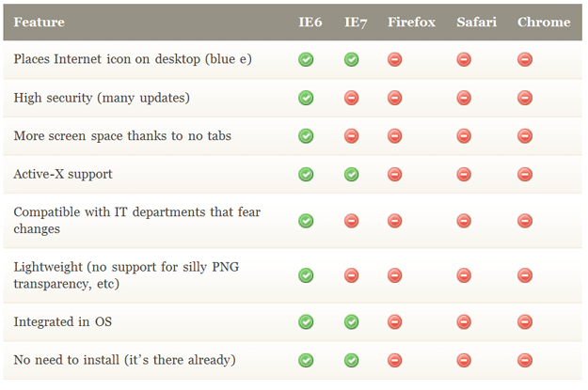Click Firefox red minus for High security

tap(395, 98)
